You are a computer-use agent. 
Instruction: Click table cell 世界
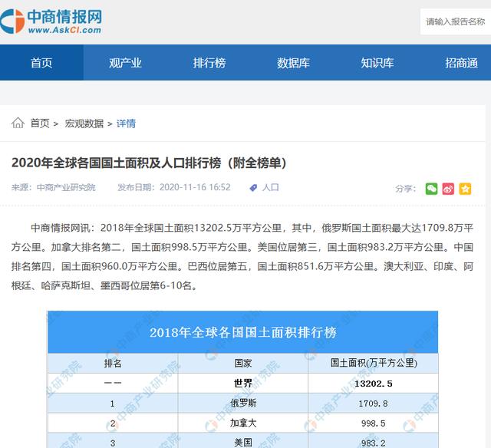point(243,384)
